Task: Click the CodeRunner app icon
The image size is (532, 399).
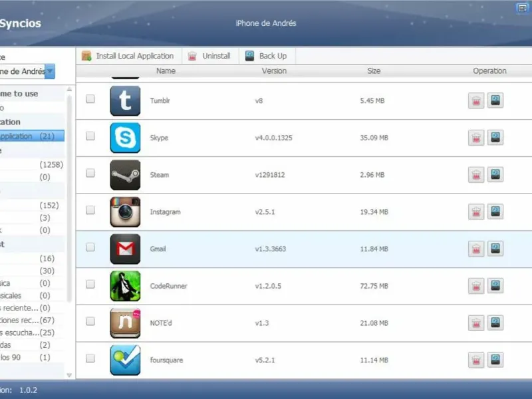Action: point(125,286)
